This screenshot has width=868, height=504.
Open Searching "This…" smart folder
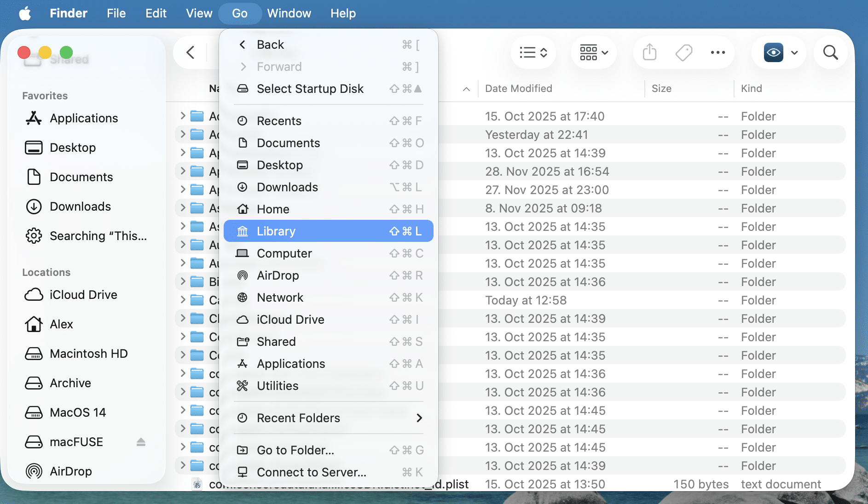[87, 236]
